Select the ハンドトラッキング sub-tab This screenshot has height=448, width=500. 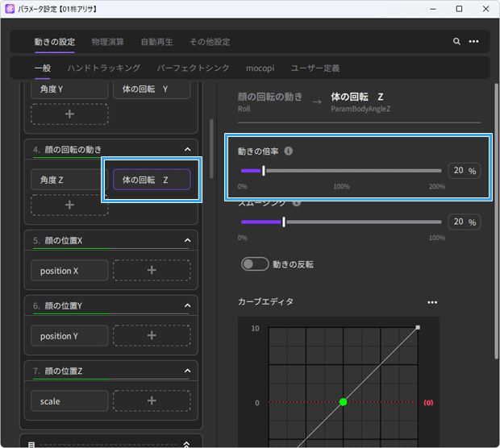104,68
